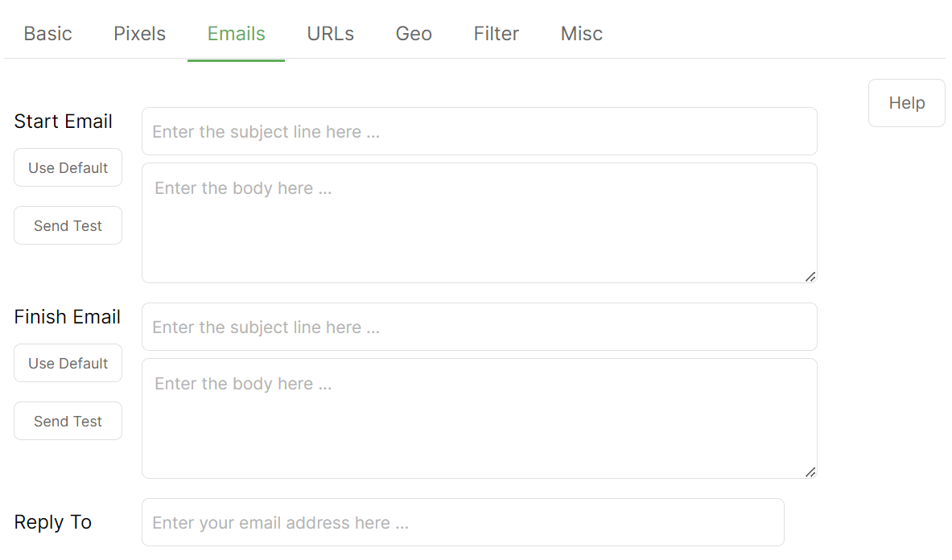
Task: Open the Geo tab
Action: click(414, 34)
